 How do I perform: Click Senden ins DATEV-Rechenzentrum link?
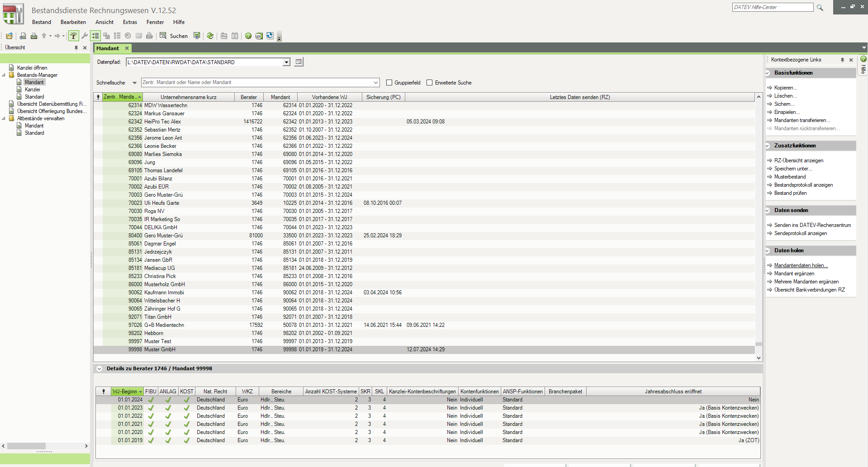click(x=812, y=225)
